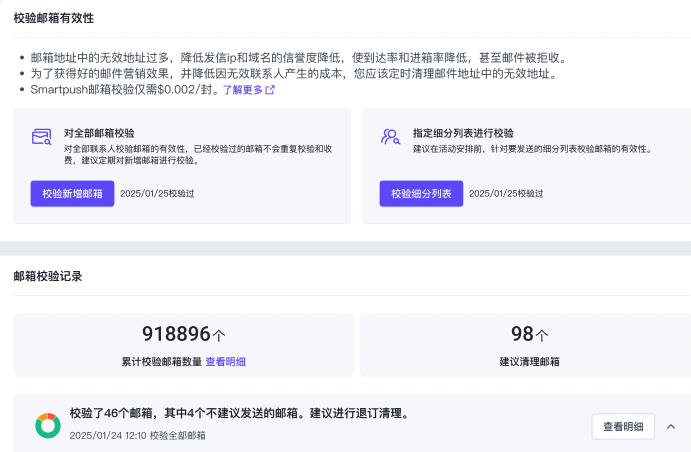
Task: Click the 校验过 date next to 校验新增邮箱
Action: pyautogui.click(x=157, y=194)
